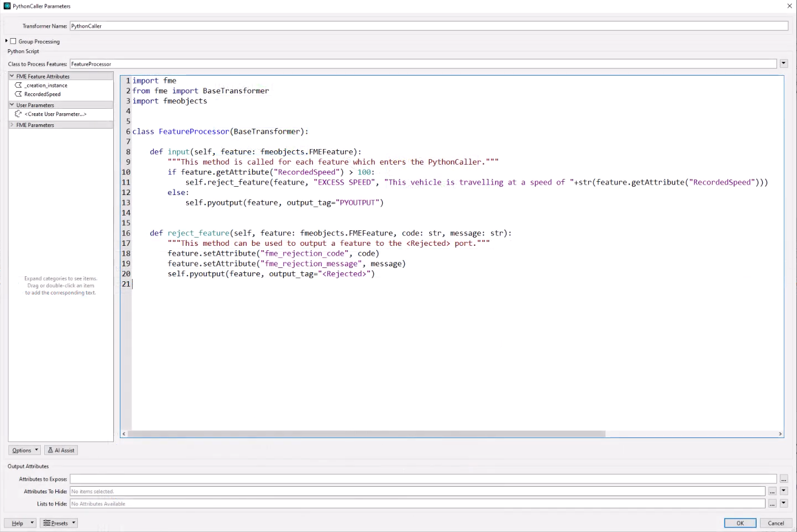
Task: Click the scroll left arrow of code editor
Action: tap(124, 434)
